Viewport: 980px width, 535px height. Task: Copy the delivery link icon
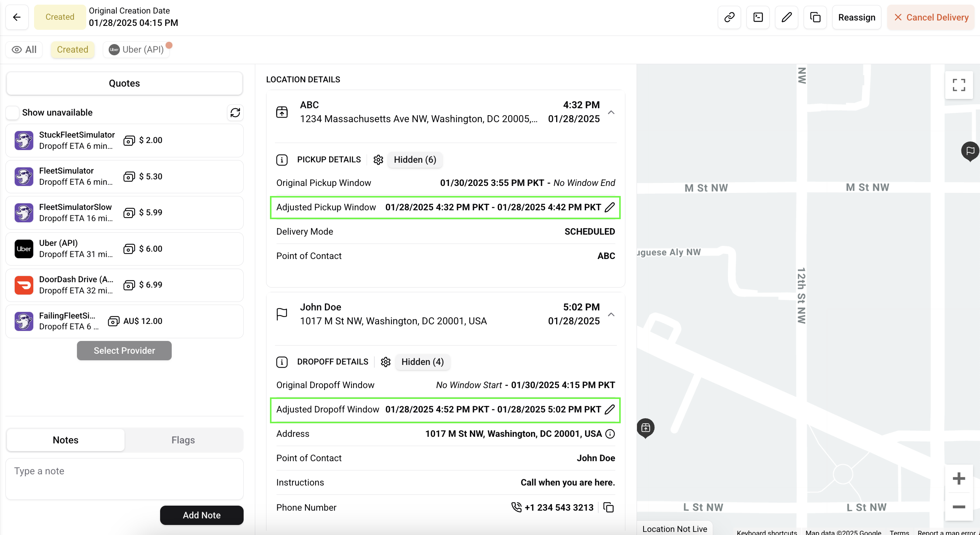729,17
